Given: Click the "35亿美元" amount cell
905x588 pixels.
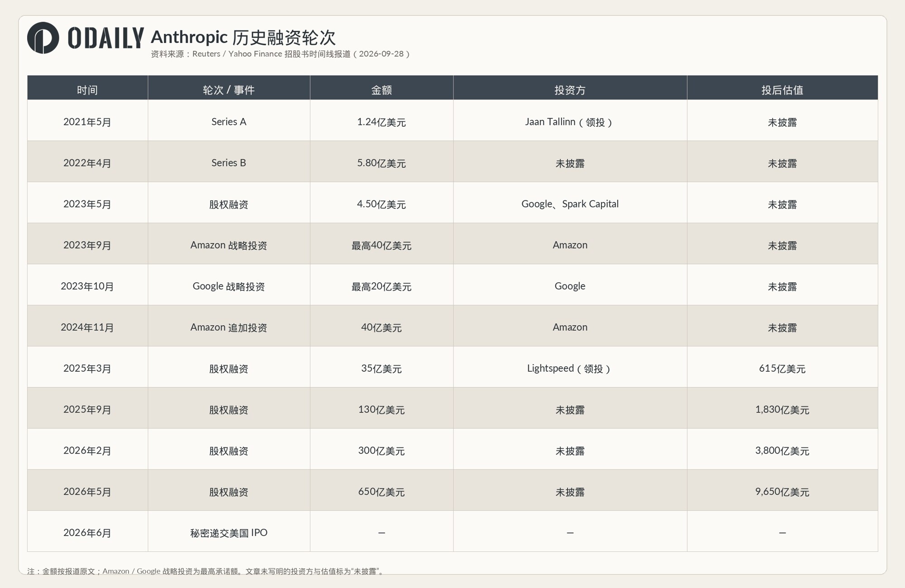Looking at the screenshot, I should tap(381, 367).
